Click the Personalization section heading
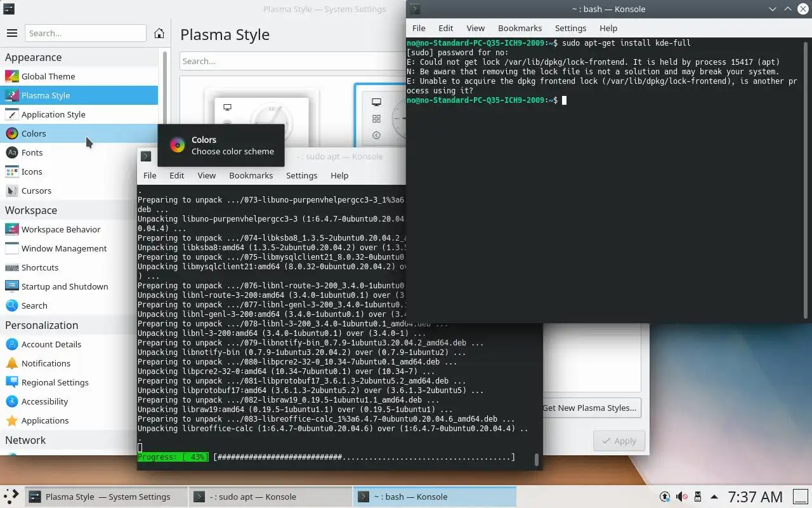 (x=42, y=325)
